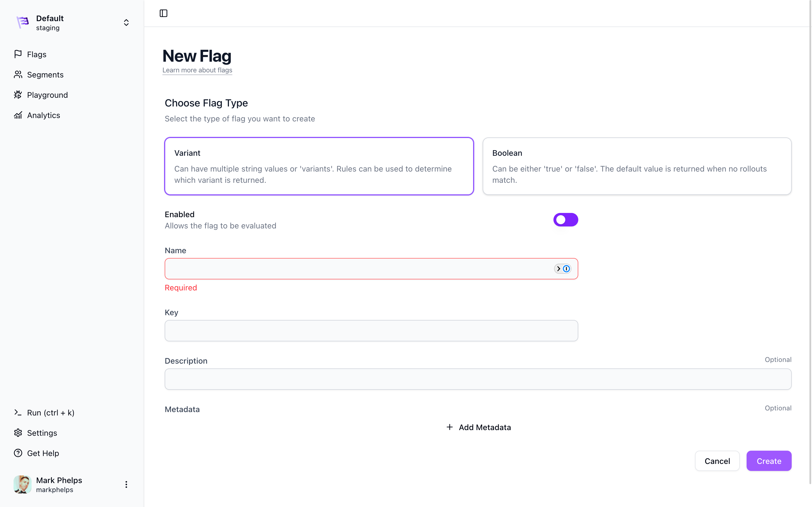
Task: Click the Playground bug icon
Action: [18, 95]
